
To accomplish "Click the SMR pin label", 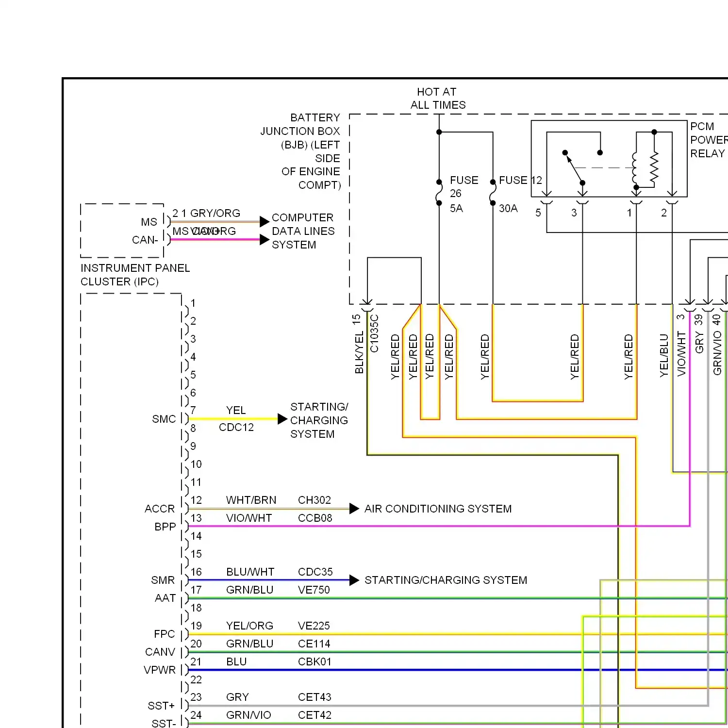I will [x=163, y=580].
